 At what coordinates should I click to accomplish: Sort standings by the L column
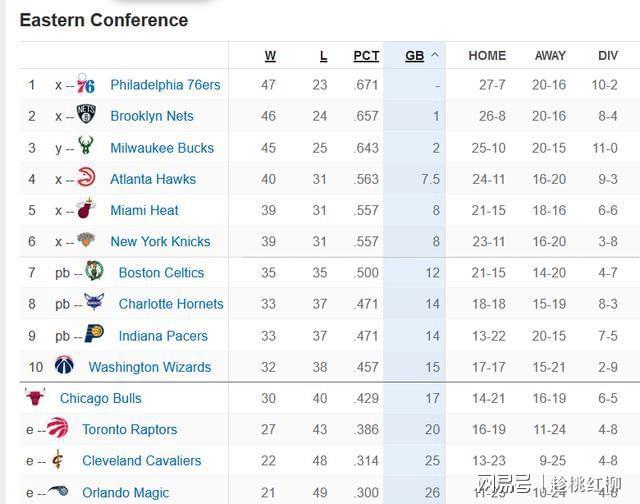(323, 56)
